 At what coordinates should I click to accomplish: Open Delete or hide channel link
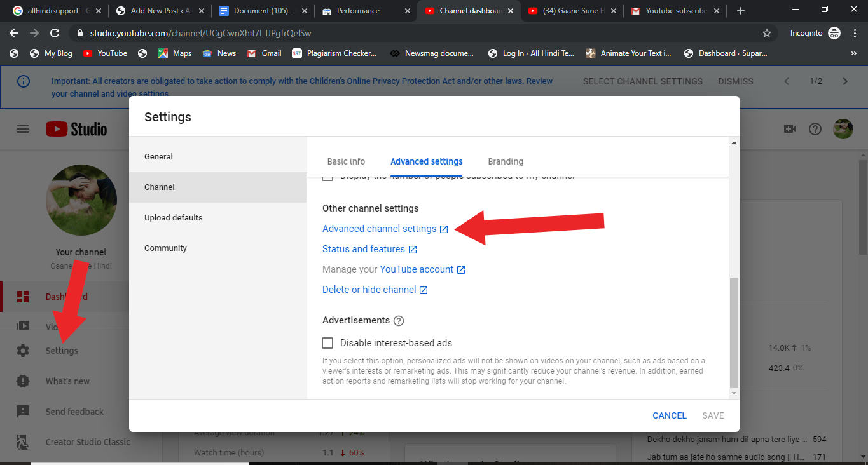375,290
